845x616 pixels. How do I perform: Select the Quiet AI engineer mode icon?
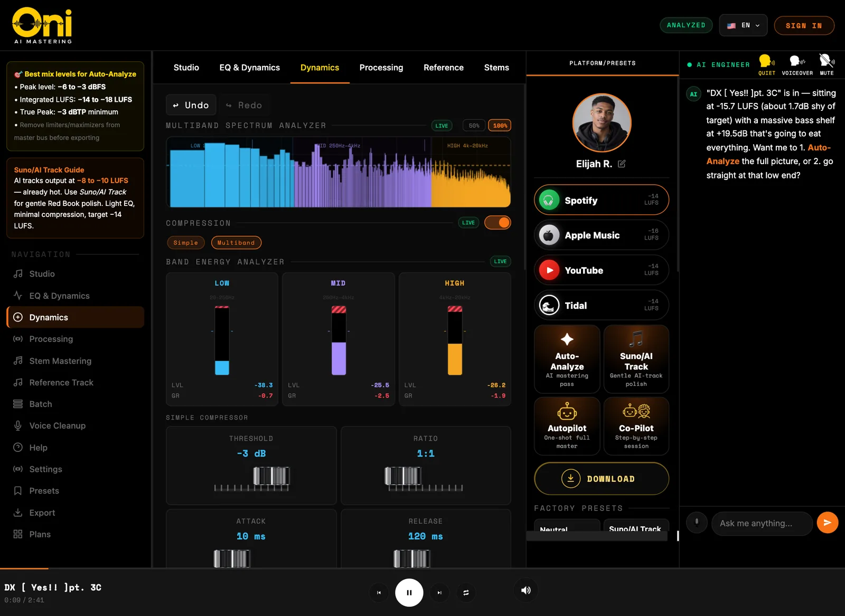pos(767,65)
